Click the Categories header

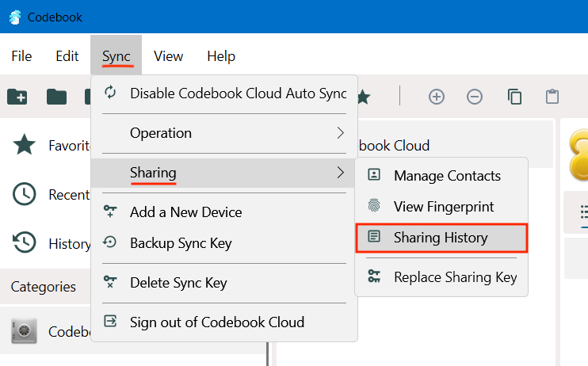(43, 287)
